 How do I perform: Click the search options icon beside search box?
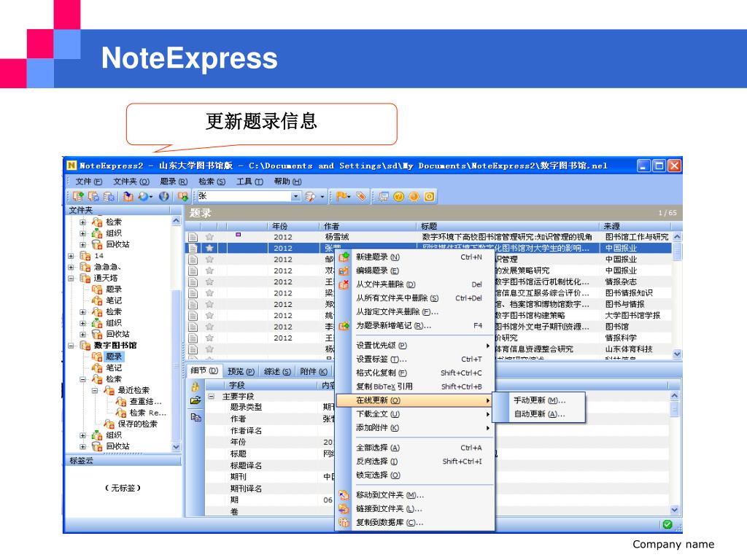[x=310, y=196]
